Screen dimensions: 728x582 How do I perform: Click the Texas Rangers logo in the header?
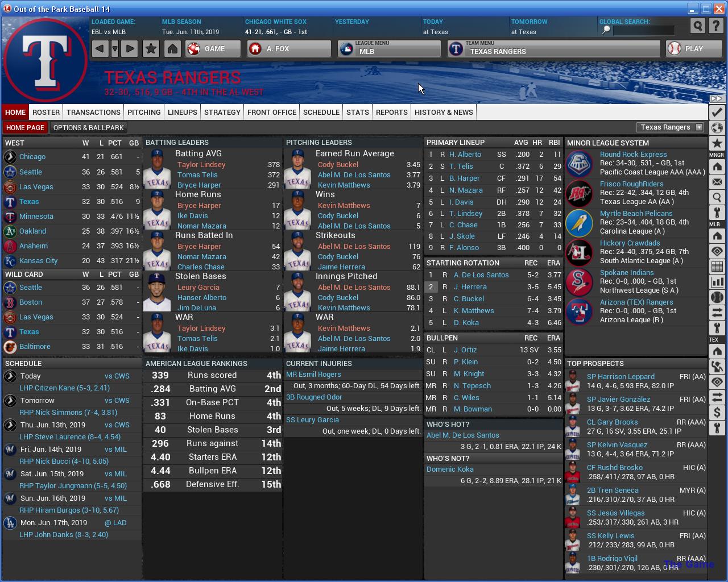45,60
